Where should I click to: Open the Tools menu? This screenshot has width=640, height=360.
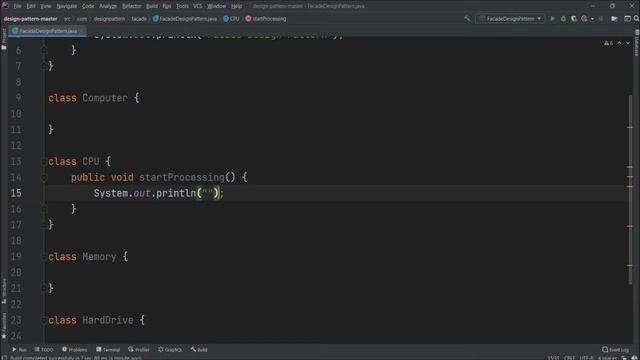tap(182, 6)
